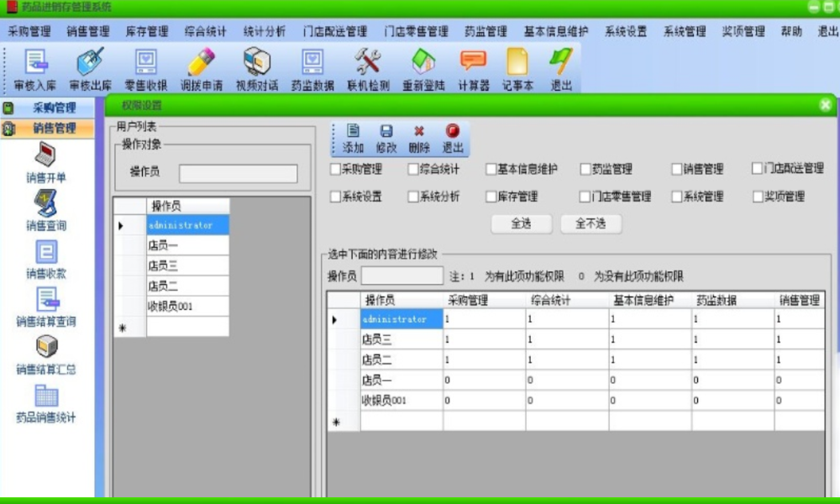Open the 系统设置 menu
Screen dimensions: 840x504
[626, 32]
